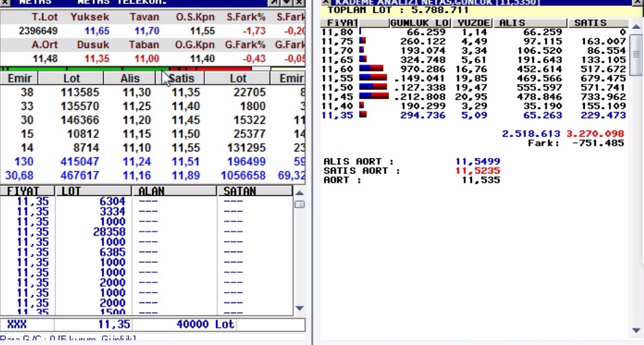This screenshot has width=644, height=345.
Task: Click the Emir column header on left
Action: coord(19,78)
